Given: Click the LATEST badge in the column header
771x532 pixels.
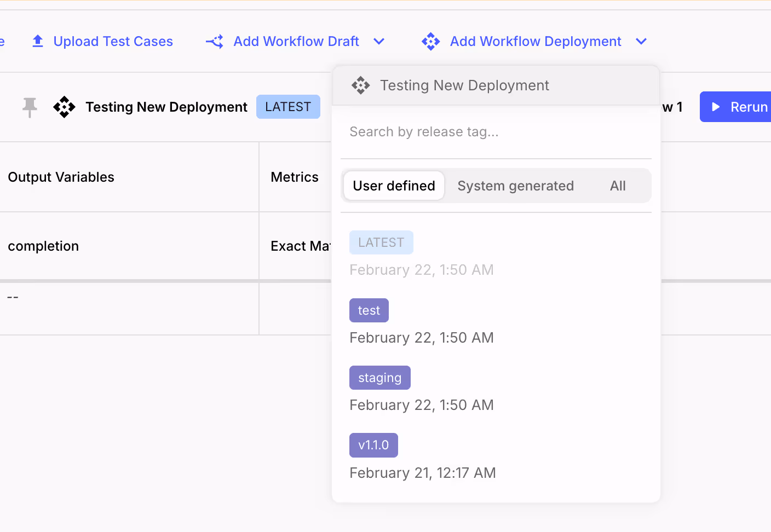Looking at the screenshot, I should (x=288, y=107).
